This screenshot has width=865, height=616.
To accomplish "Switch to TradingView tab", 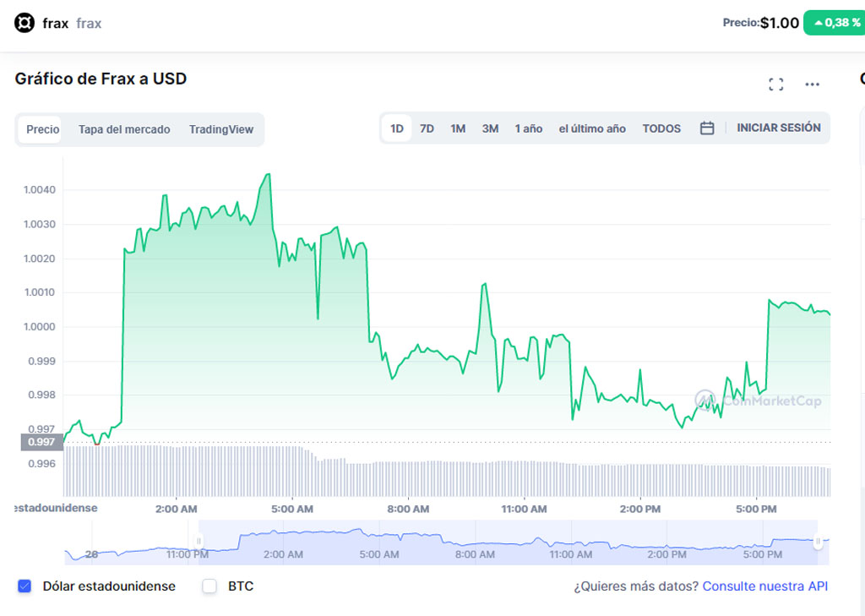I will (221, 129).
